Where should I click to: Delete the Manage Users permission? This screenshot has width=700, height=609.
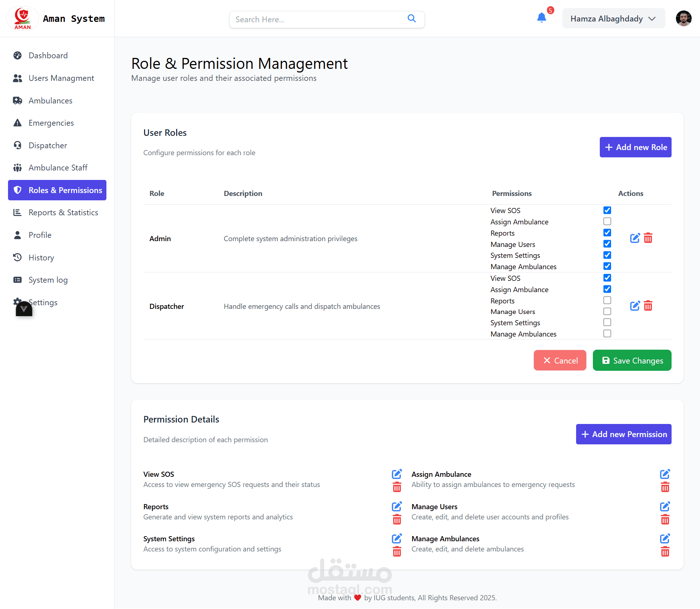(x=665, y=520)
